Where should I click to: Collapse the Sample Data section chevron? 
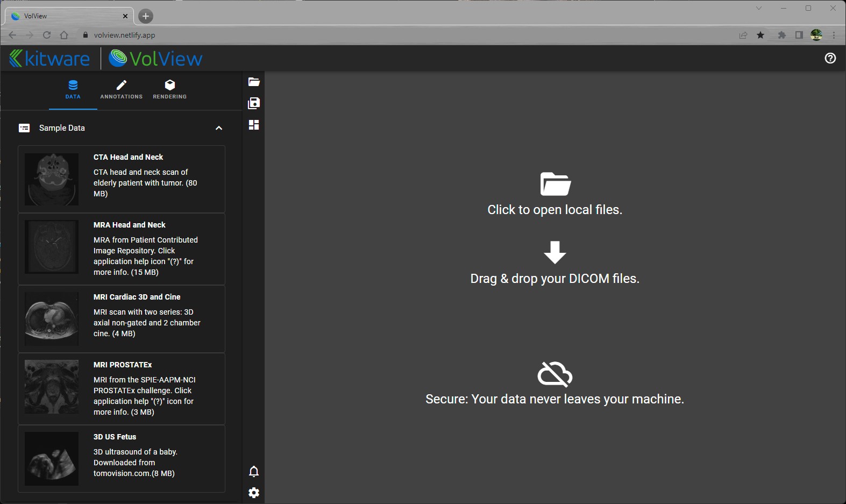coord(219,128)
